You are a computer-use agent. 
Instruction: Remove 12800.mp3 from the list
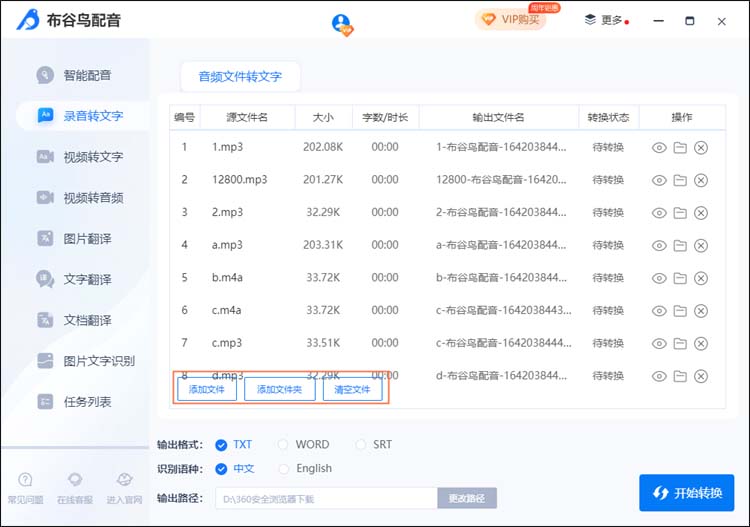701,180
